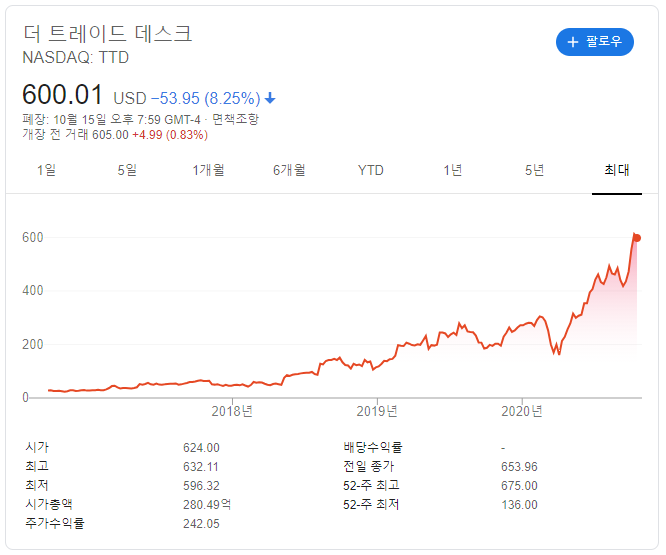Click the 전일 종가 value 653.96
666x555 pixels.
coord(519,467)
